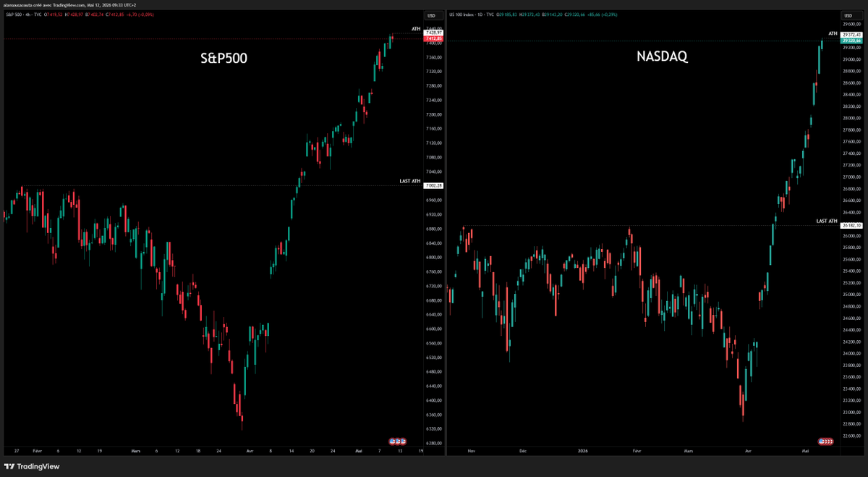Click the 'S&P500' text annotation
Image resolution: width=868 pixels, height=477 pixels.
[223, 58]
